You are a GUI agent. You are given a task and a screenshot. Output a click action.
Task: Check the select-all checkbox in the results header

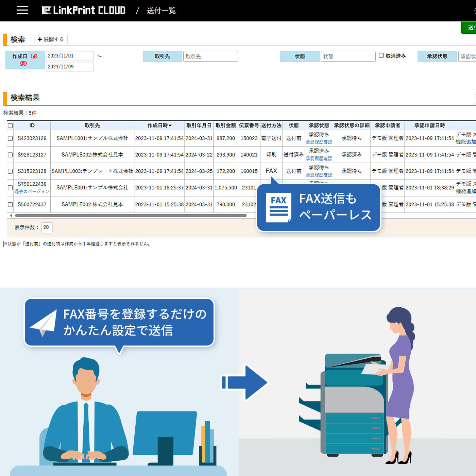(10, 125)
